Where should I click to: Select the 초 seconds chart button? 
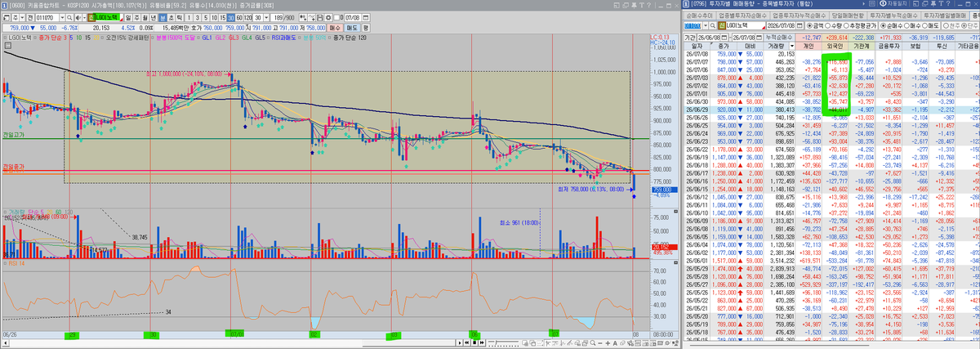(171, 17)
